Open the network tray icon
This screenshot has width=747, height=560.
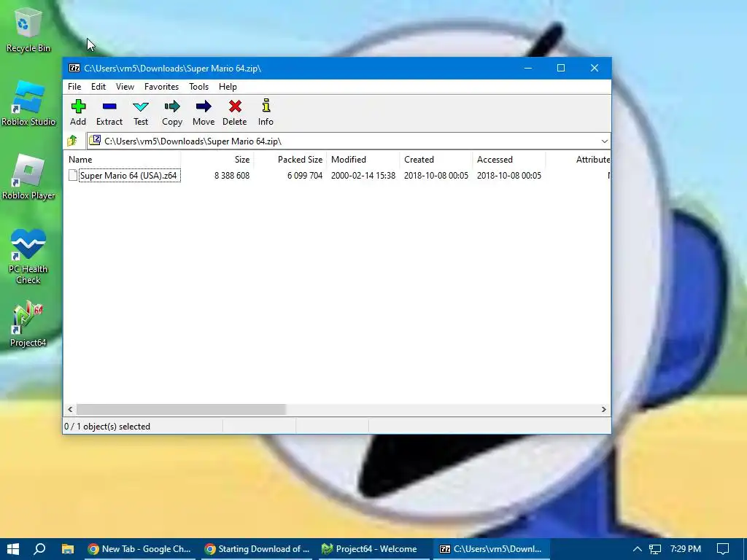click(655, 549)
